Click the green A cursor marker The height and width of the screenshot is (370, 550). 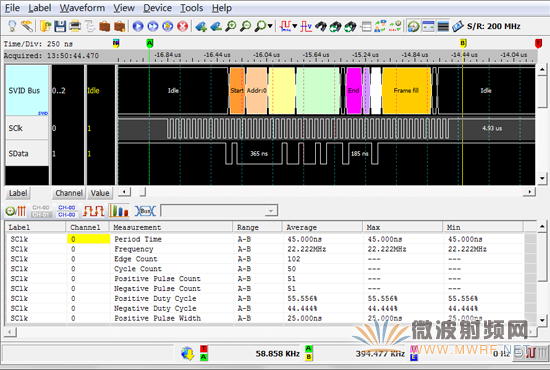click(149, 43)
